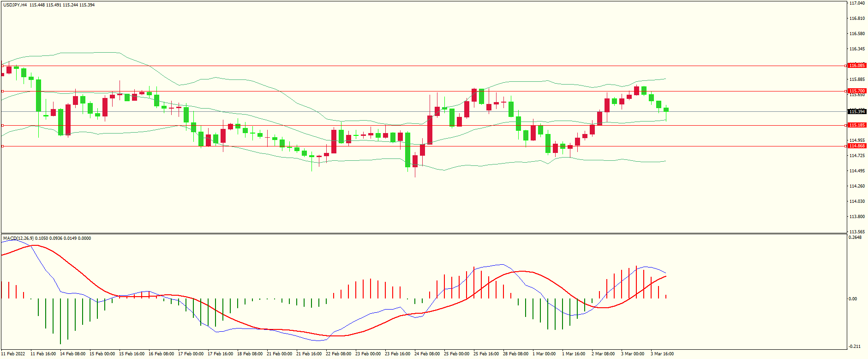The width and height of the screenshot is (868, 359).
Task: Select the 116.085 red price level label
Action: pos(857,66)
